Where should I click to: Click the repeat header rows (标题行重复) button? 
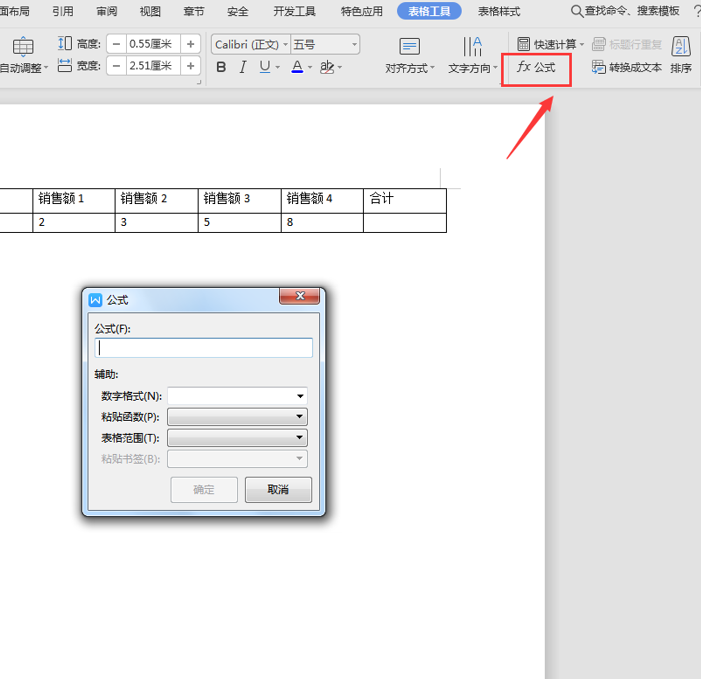[627, 44]
